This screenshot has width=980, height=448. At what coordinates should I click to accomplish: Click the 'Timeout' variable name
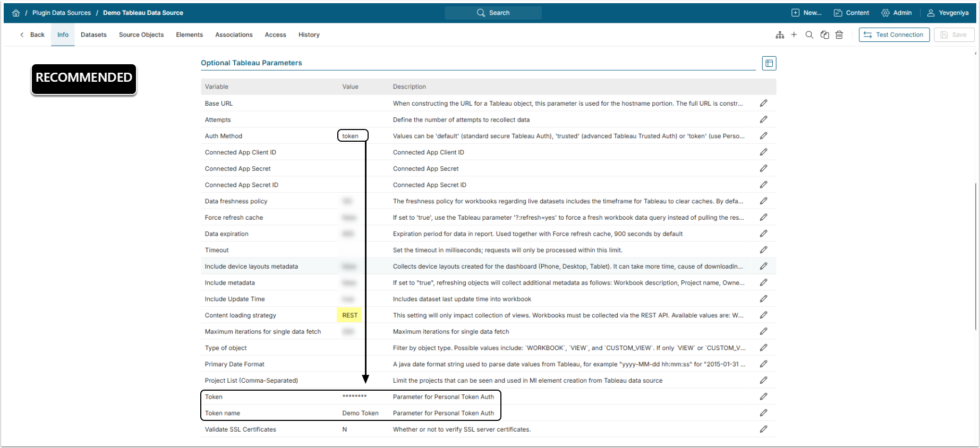[x=217, y=250]
